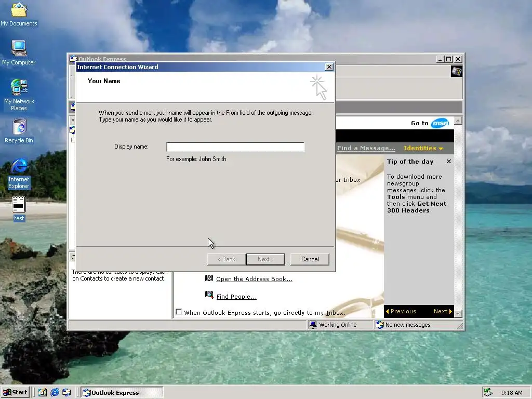Image resolution: width=532 pixels, height=399 pixels.
Task: Click the Internet Connection Wizard title bar
Action: pyautogui.click(x=200, y=67)
